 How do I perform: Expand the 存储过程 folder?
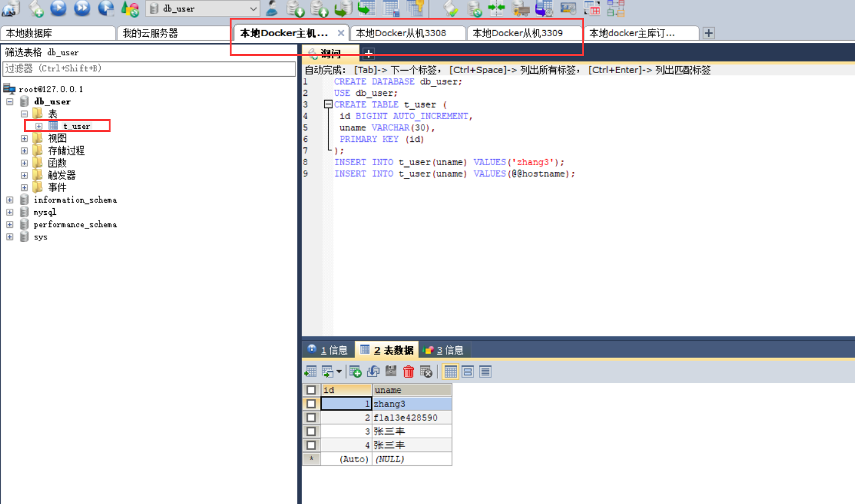pos(25,150)
